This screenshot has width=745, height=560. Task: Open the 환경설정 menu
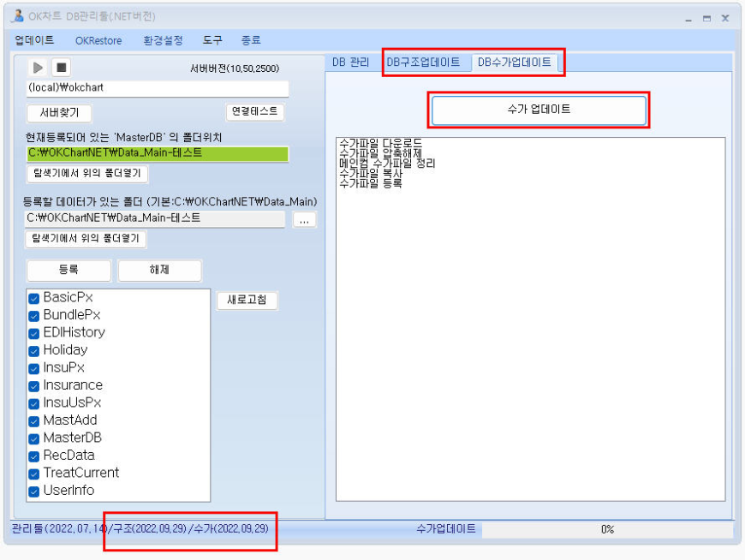click(x=163, y=40)
